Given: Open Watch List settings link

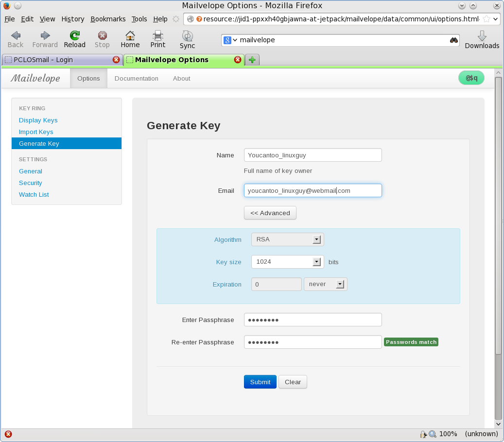Looking at the screenshot, I should (34, 195).
